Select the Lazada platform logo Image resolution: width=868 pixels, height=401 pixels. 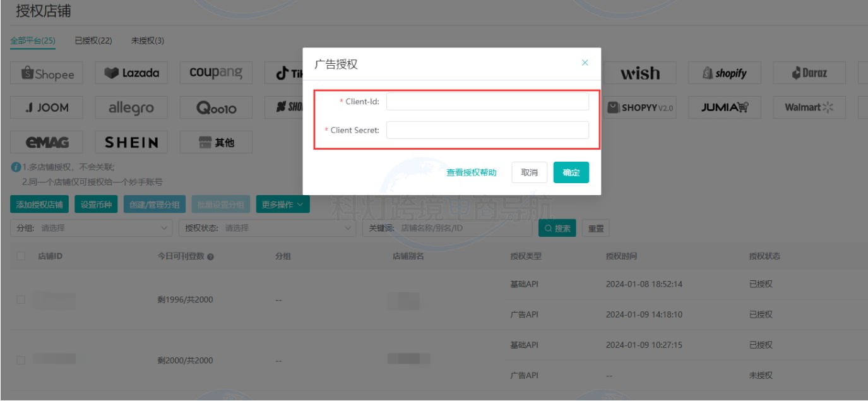click(131, 73)
